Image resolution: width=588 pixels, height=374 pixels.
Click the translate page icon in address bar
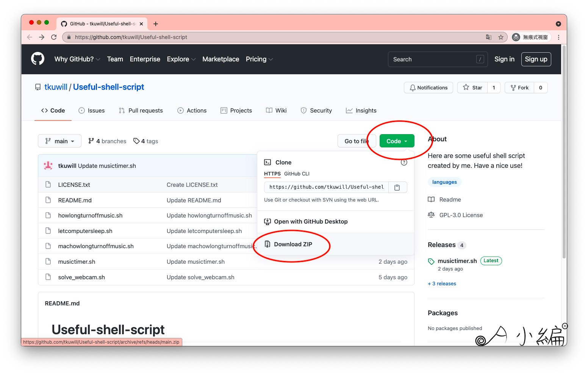(489, 37)
